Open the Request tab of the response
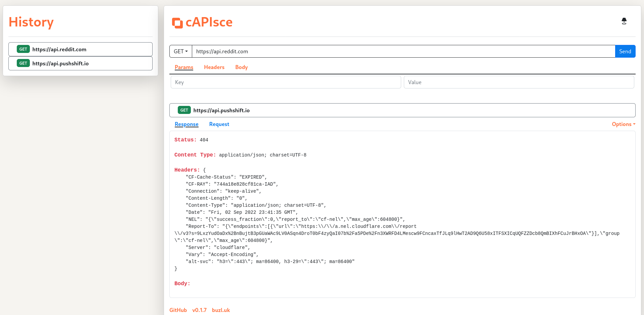Screen dimensions: 644x315 (x=219, y=124)
